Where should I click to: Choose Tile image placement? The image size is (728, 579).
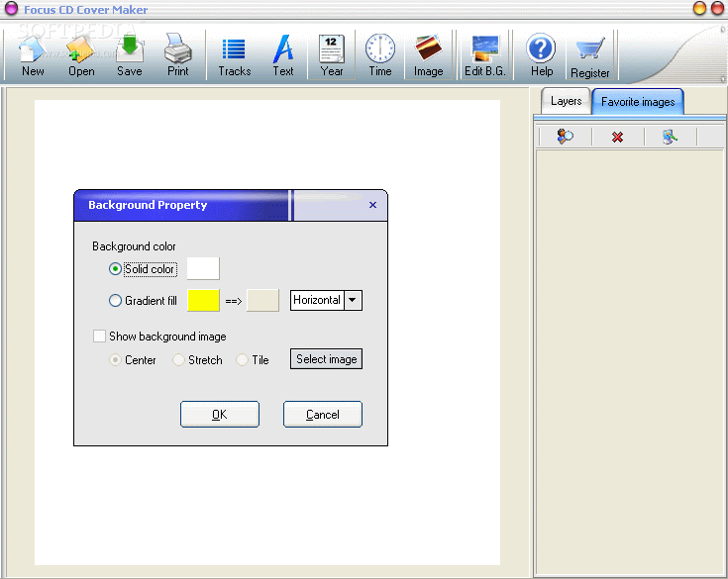[242, 360]
